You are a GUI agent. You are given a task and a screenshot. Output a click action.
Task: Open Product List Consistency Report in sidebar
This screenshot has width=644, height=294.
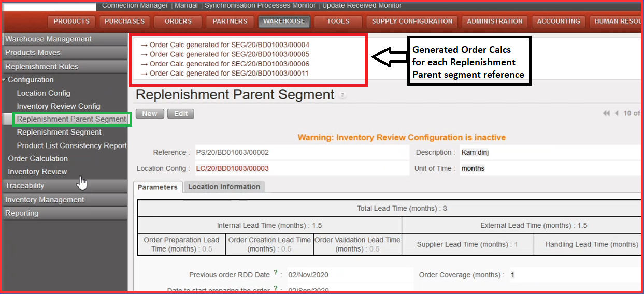pyautogui.click(x=72, y=145)
